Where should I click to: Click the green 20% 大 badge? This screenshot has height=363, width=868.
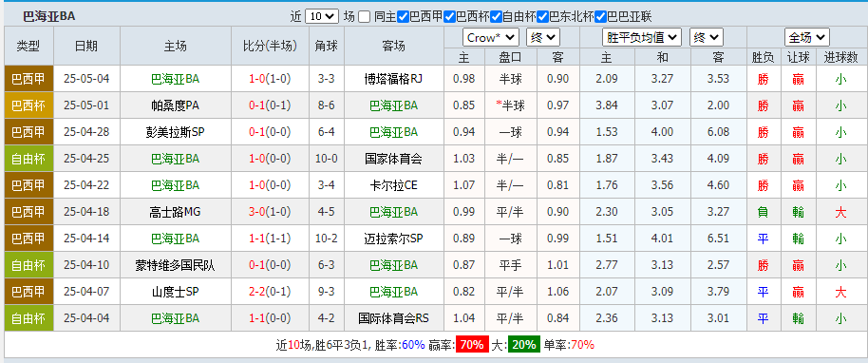[523, 345]
